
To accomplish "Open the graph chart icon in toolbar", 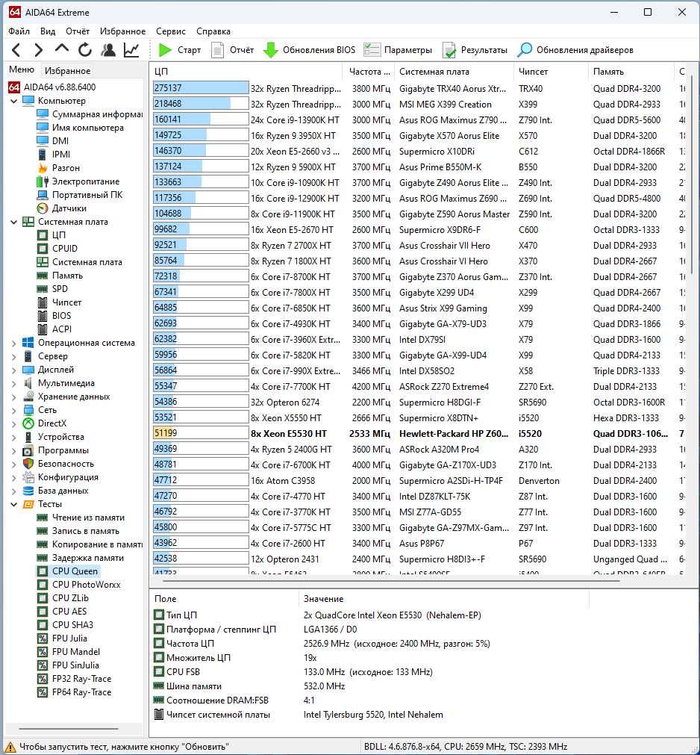I will tap(131, 49).
